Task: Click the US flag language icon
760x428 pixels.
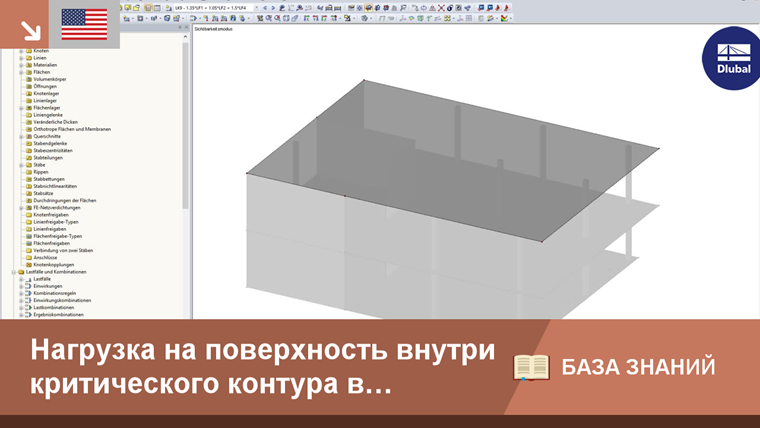Action: click(84, 24)
